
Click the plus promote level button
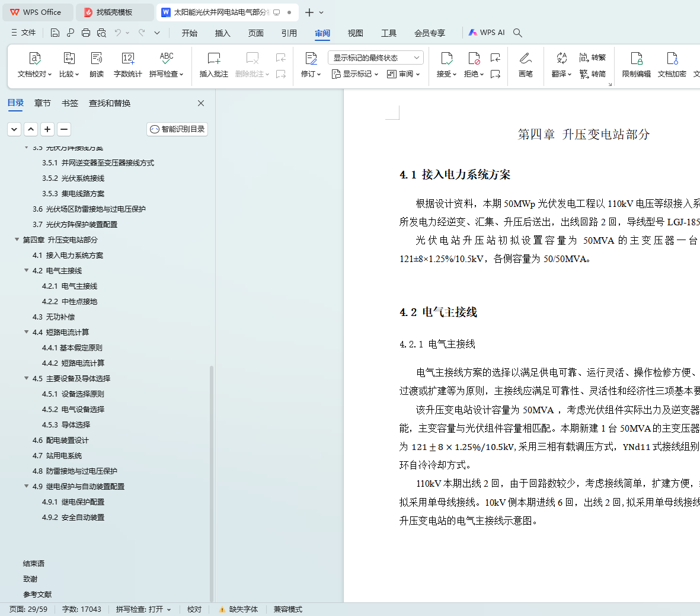47,129
